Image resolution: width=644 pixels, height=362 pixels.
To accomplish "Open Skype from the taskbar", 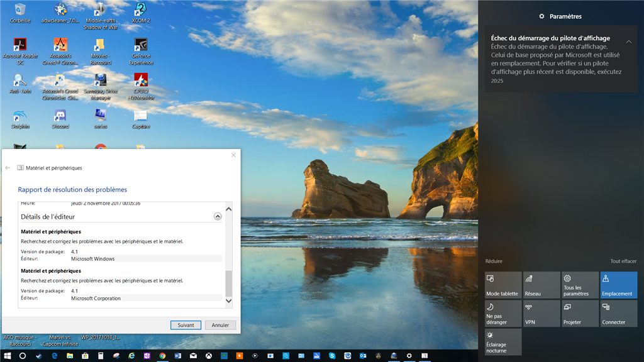I will pyautogui.click(x=332, y=356).
